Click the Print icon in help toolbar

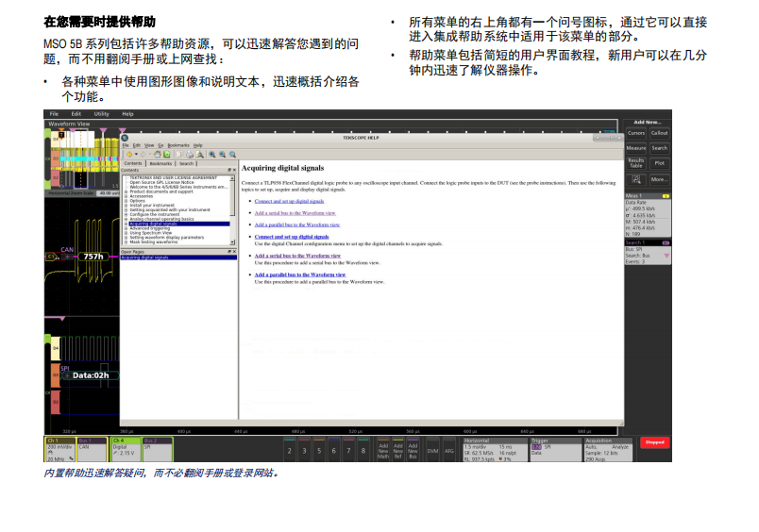coord(189,155)
